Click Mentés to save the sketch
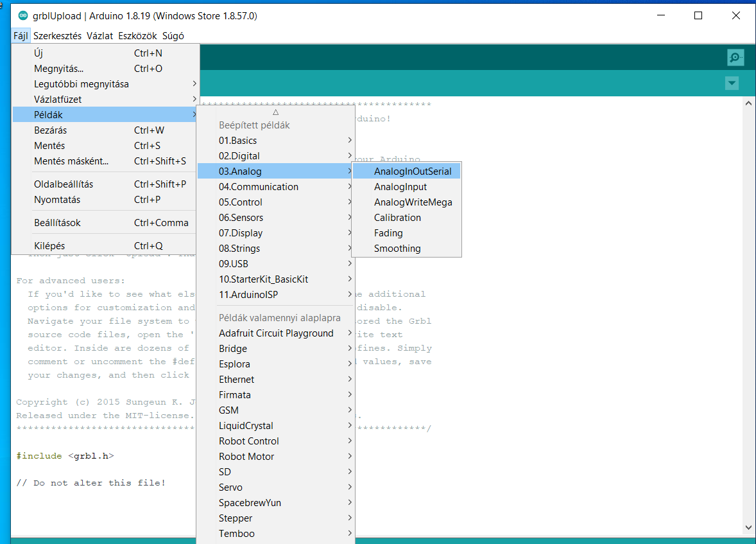756x544 pixels. [x=104, y=146]
